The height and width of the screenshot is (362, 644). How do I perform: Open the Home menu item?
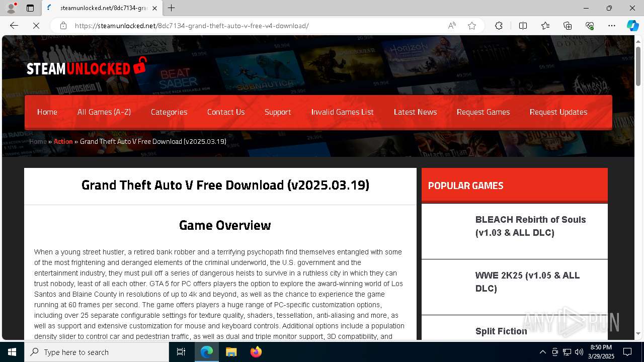pos(47,112)
